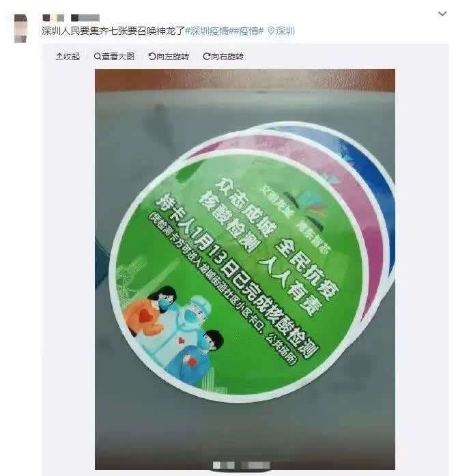Image resolution: width=456 pixels, height=476 pixels.
Task: Click the location pin icon before 深圳
Action: tap(271, 31)
